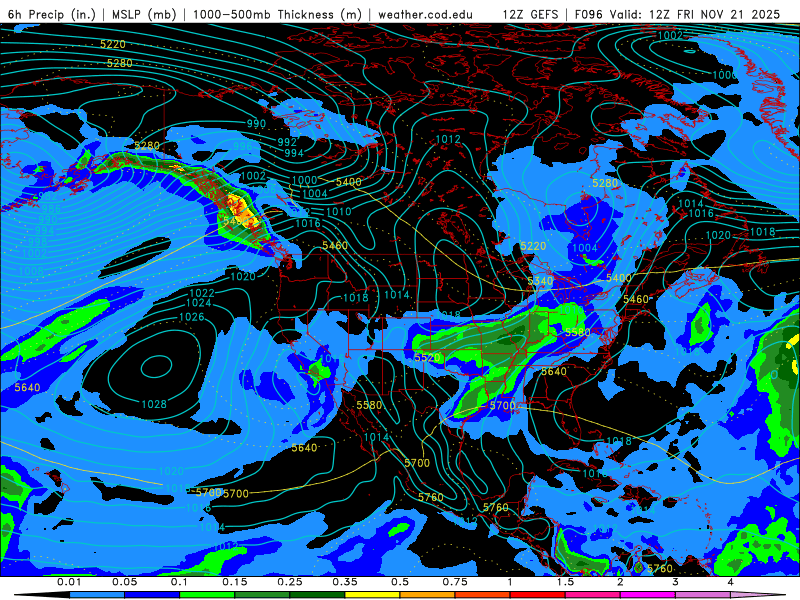Click the '0.01' legend value
The height and width of the screenshot is (600, 800).
point(69,582)
